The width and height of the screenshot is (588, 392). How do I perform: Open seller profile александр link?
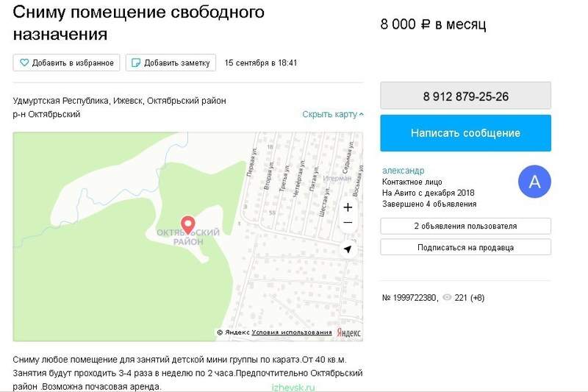tap(403, 171)
